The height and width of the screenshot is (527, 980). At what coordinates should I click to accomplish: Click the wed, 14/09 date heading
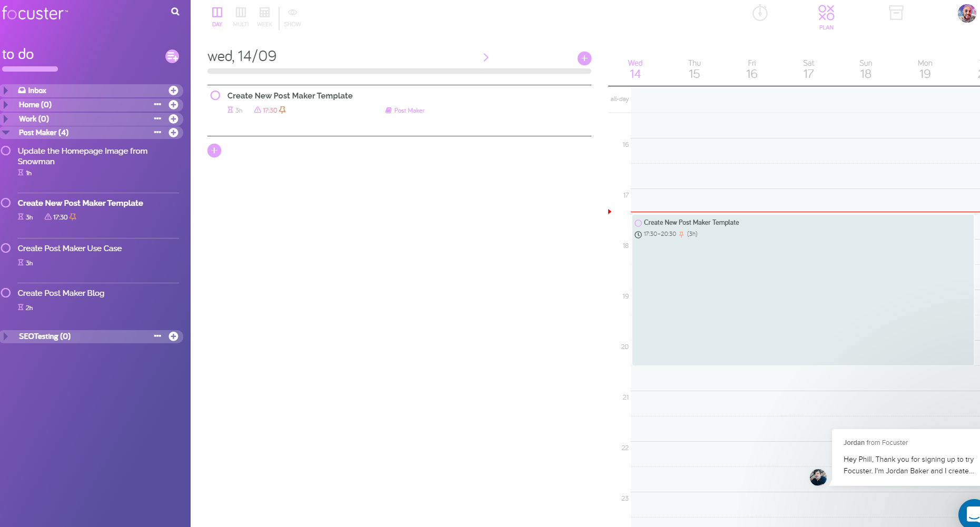click(x=242, y=56)
